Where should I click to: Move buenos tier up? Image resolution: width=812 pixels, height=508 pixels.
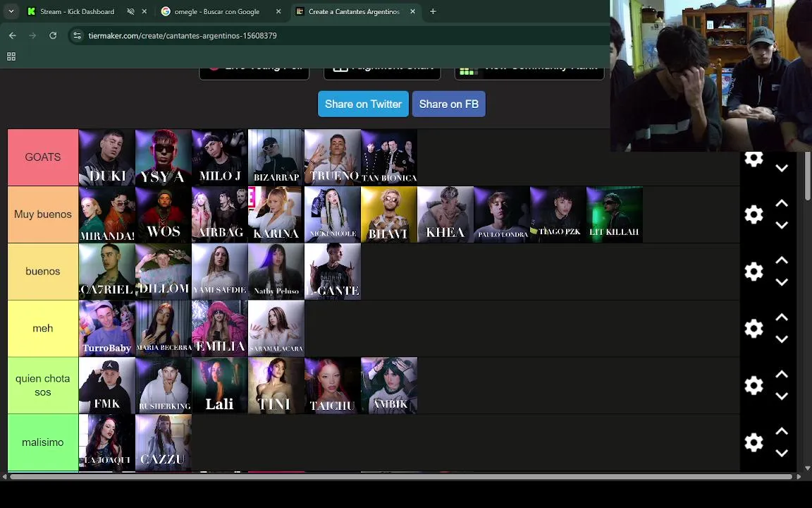point(782,260)
